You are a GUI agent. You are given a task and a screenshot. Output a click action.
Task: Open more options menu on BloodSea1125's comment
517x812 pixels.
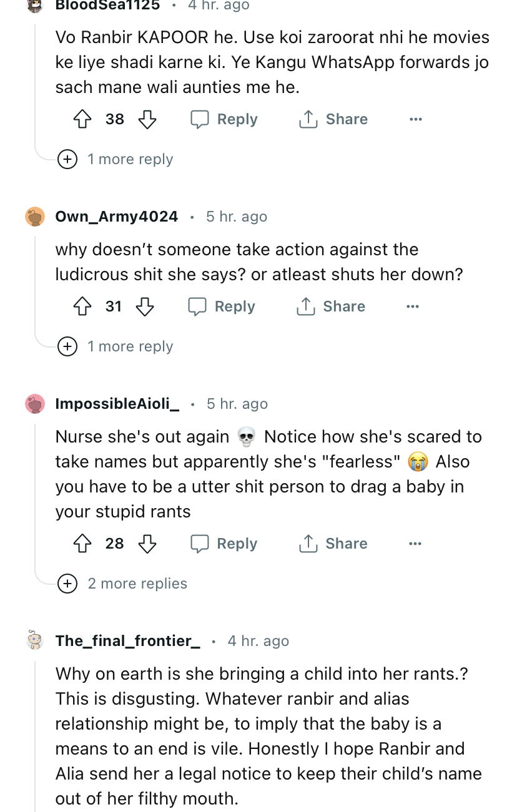click(x=415, y=119)
